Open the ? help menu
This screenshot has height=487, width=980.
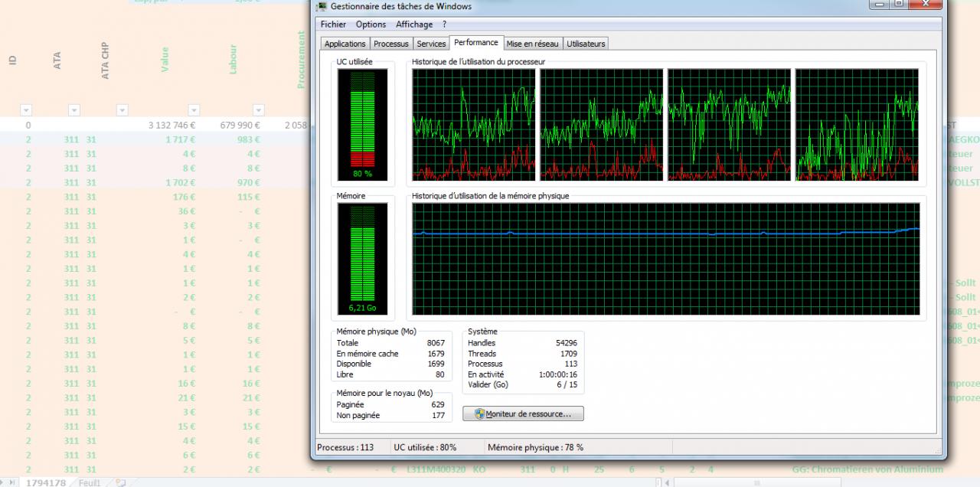click(444, 25)
